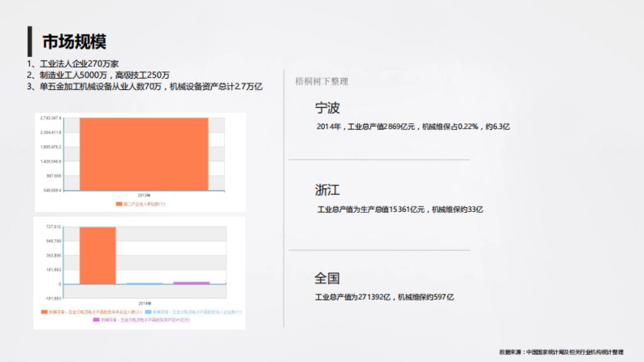Click the dashed divider below 宁波 section
Viewport: 644px width, 362px height.
pos(378,159)
